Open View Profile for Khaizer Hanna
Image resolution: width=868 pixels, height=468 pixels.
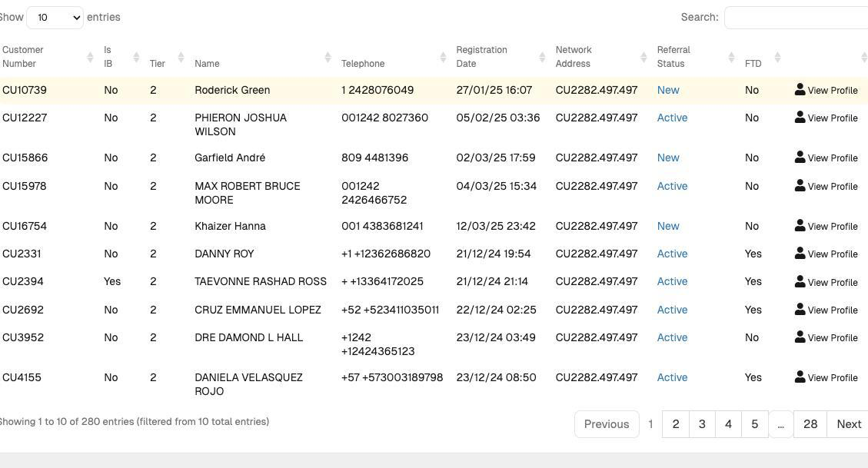[826, 226]
